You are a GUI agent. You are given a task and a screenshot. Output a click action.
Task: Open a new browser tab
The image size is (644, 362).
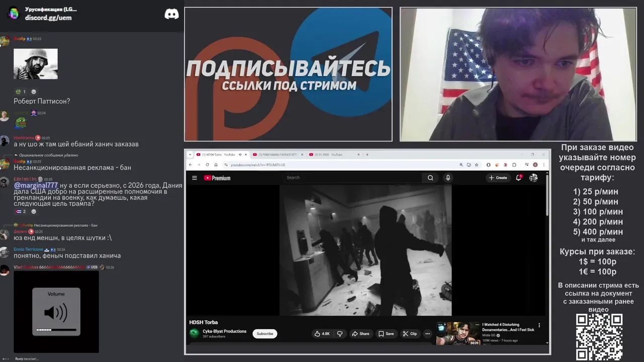tap(367, 154)
